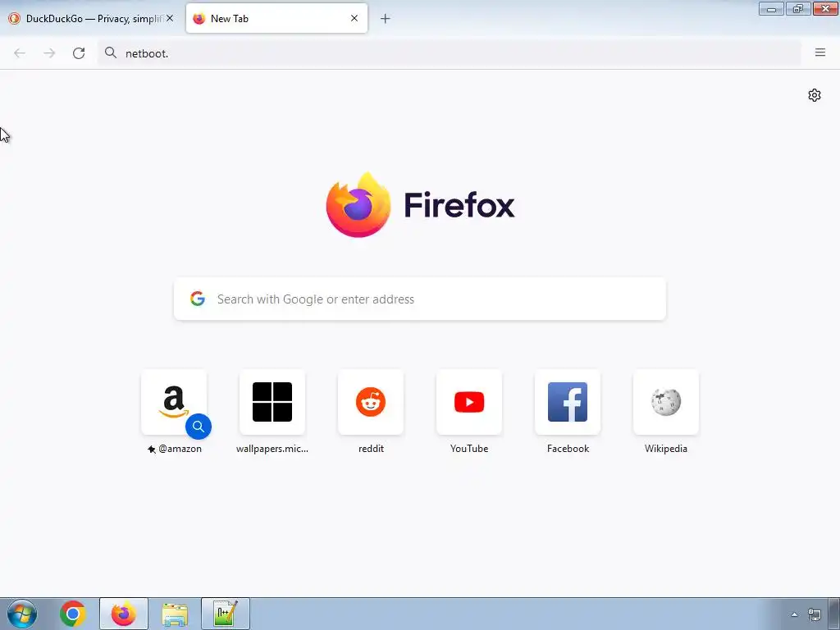Click the Firefox favicon on New Tab

199,19
